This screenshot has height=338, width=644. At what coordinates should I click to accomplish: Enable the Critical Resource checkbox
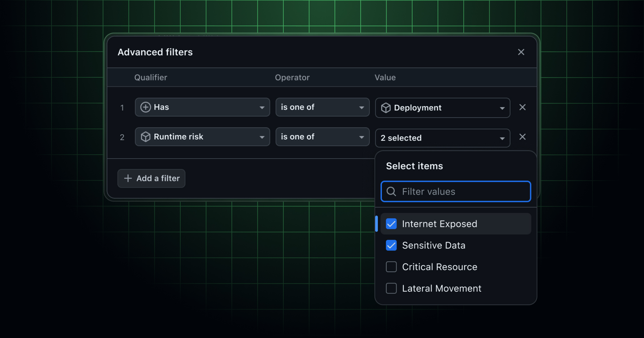coord(391,267)
